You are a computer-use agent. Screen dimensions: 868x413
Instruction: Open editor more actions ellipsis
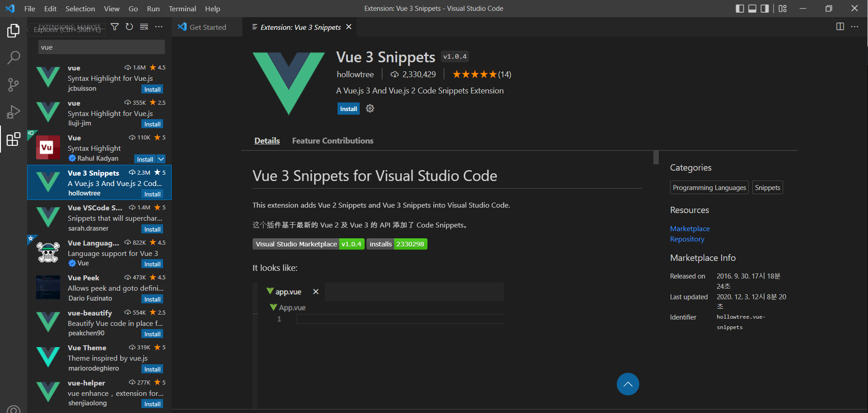pyautogui.click(x=854, y=27)
